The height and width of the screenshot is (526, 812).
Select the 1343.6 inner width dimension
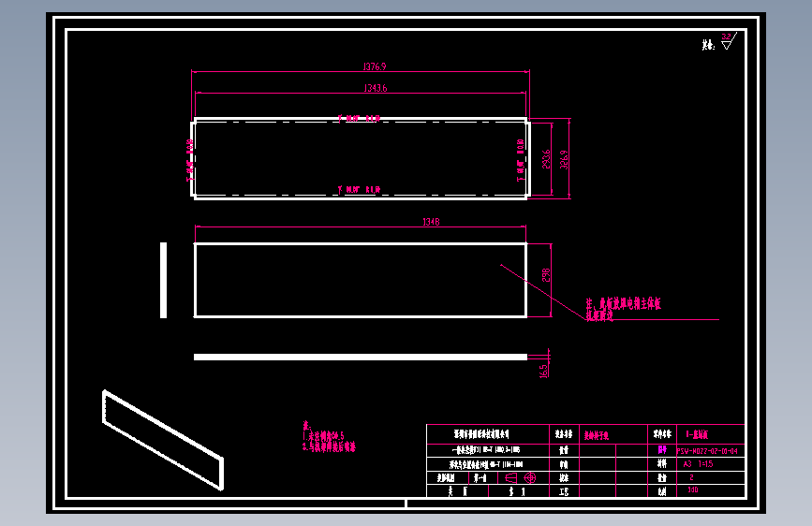tap(376, 88)
